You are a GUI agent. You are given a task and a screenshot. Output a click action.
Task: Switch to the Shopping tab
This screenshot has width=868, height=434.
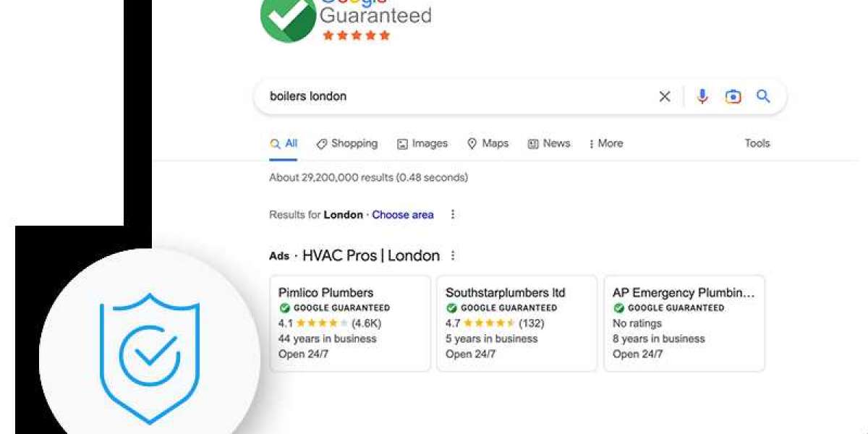coord(347,143)
